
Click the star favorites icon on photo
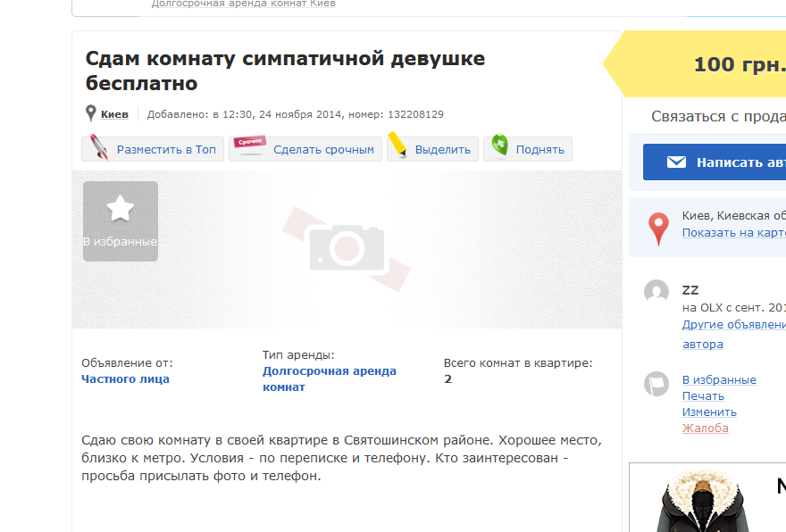click(120, 210)
